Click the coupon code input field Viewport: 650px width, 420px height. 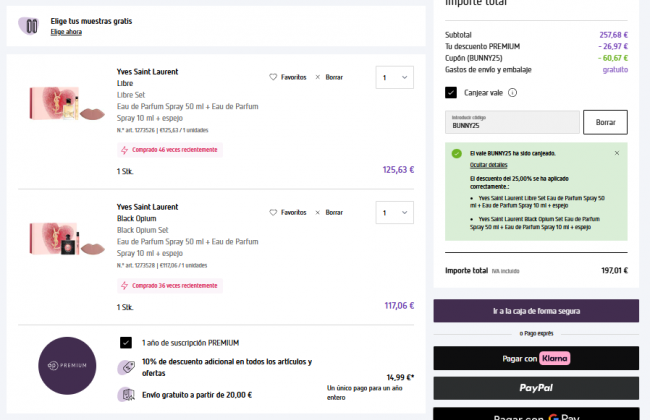coord(510,123)
